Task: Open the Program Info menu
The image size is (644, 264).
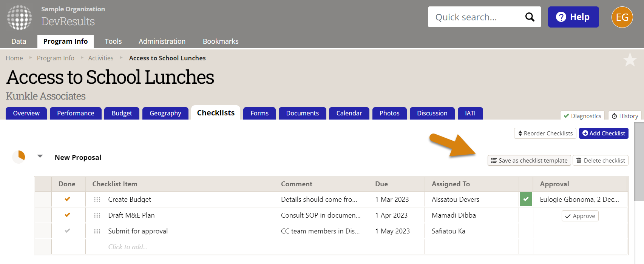Action: (65, 41)
